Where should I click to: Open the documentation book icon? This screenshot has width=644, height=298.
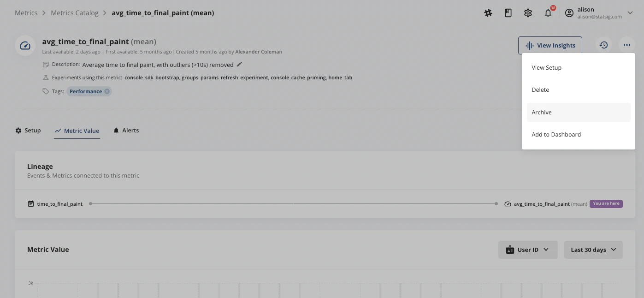click(508, 13)
